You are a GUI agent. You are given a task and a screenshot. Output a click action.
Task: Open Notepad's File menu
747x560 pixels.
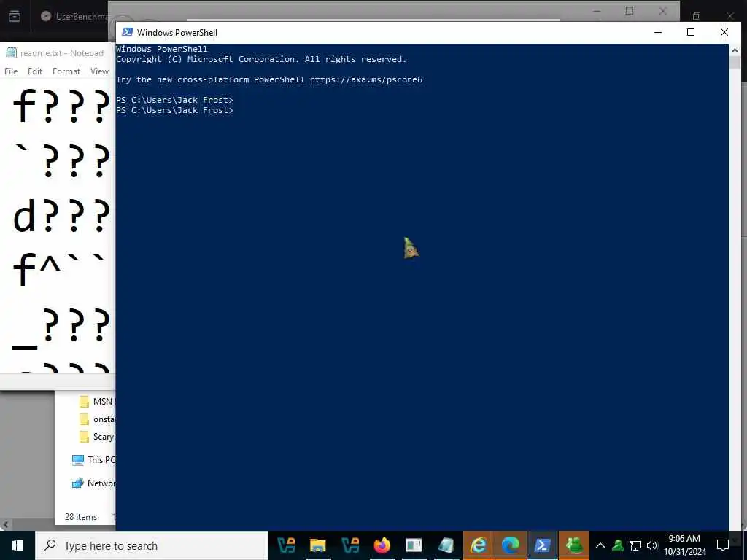[11, 71]
